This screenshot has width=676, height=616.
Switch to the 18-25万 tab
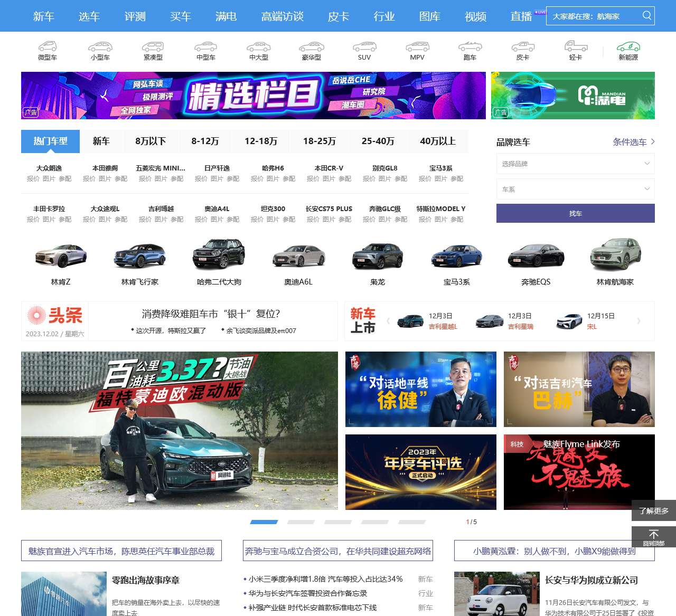320,141
